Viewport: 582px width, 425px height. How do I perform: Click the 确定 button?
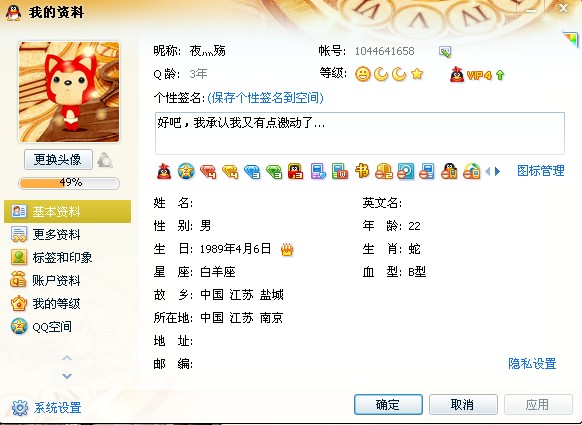pyautogui.click(x=388, y=404)
